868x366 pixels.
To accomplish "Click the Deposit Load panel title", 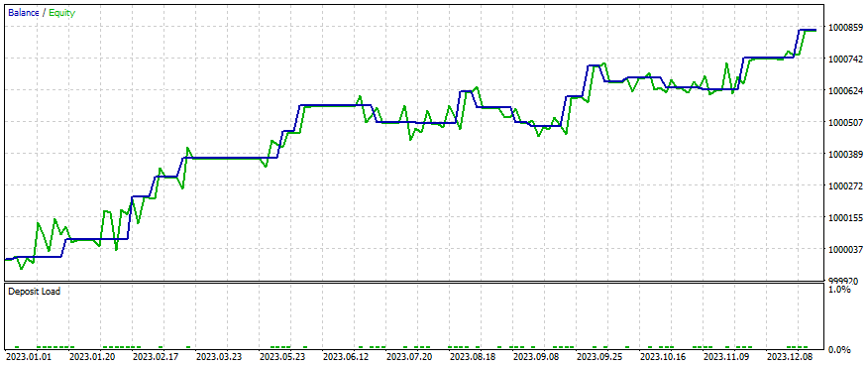I will pos(34,291).
